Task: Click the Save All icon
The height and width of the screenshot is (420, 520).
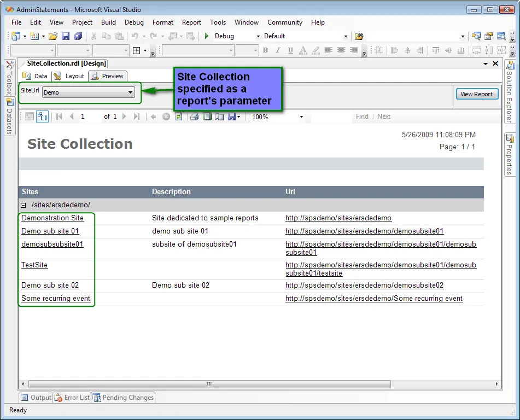Action: tap(78, 36)
